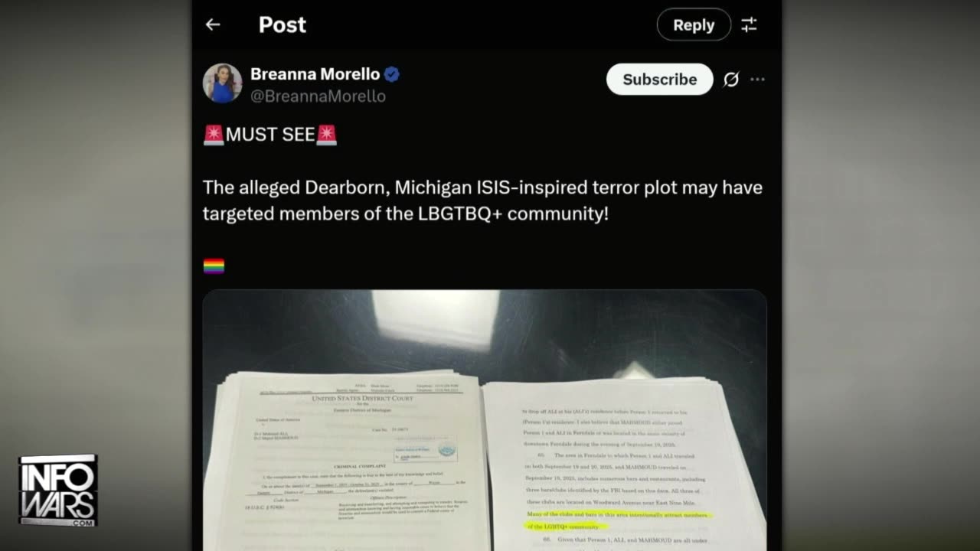The height and width of the screenshot is (551, 980).
Task: Click the Grok explain-post icon
Action: point(731,80)
